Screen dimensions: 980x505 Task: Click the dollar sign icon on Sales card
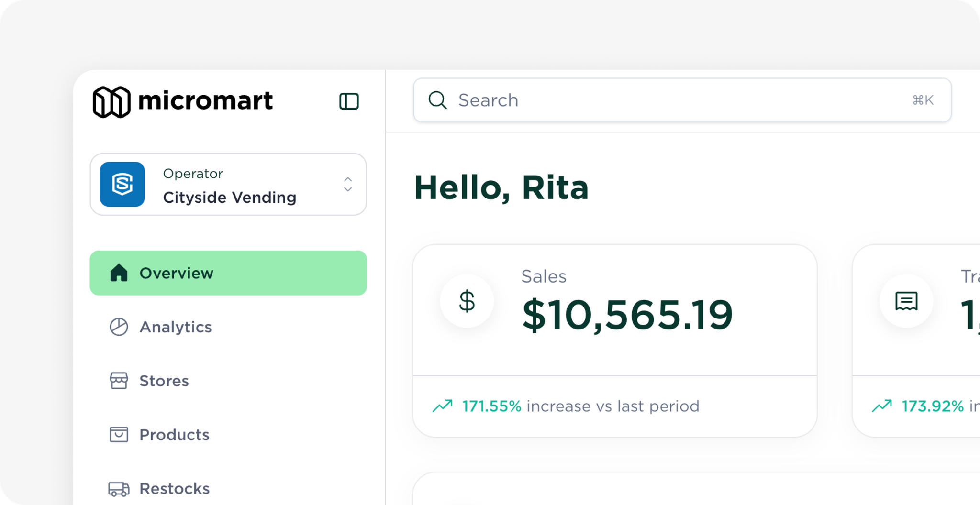(x=467, y=301)
